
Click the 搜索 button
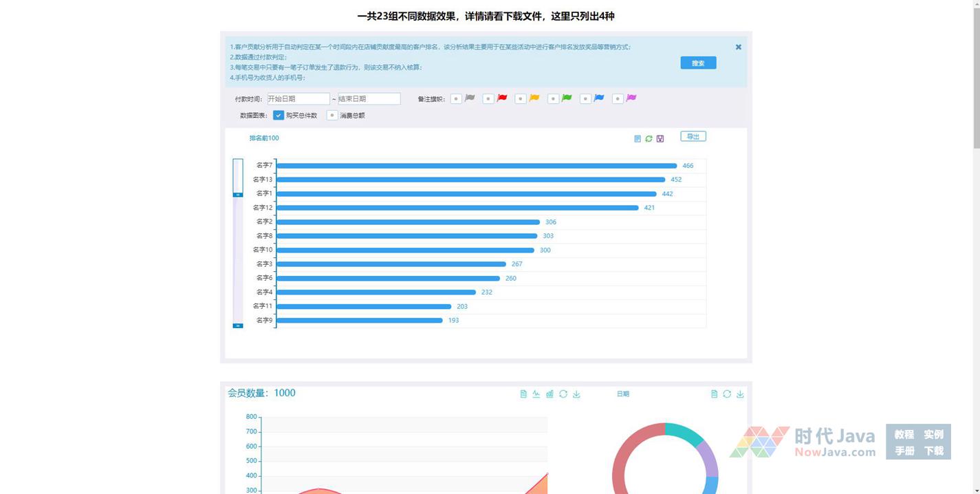pyautogui.click(x=698, y=63)
